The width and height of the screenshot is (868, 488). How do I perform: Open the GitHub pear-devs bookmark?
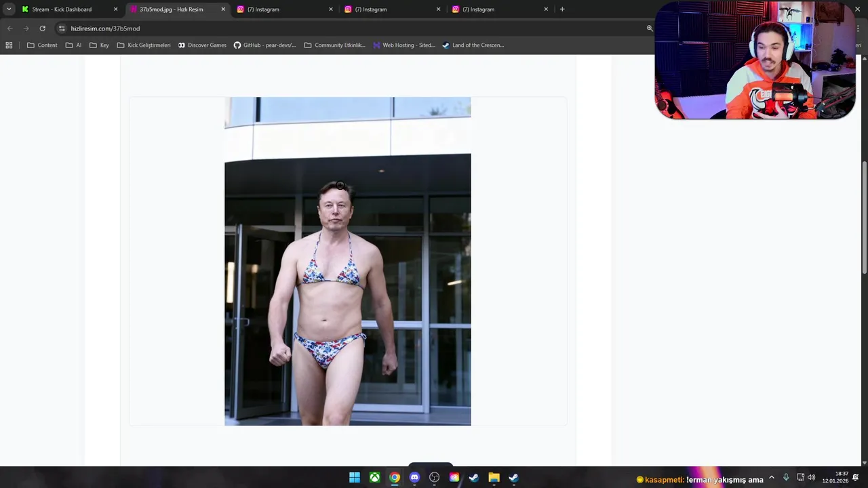[264, 45]
